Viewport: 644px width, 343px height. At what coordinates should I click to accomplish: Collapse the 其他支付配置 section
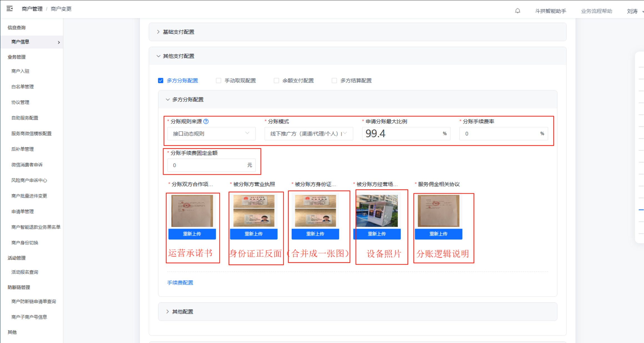tap(358, 56)
